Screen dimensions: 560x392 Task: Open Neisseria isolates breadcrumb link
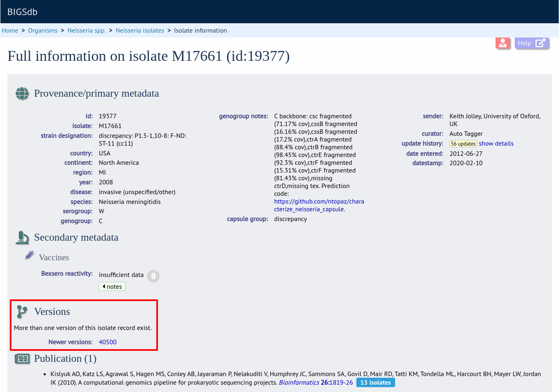click(140, 31)
